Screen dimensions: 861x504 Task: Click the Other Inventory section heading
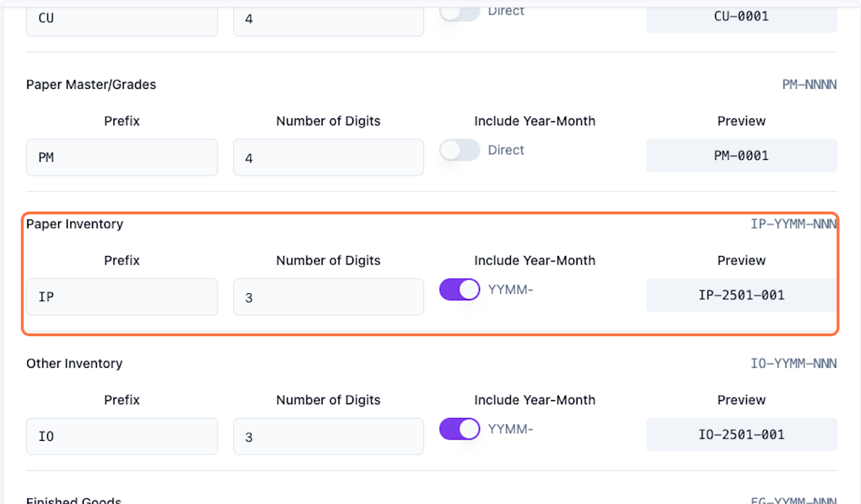coord(74,363)
